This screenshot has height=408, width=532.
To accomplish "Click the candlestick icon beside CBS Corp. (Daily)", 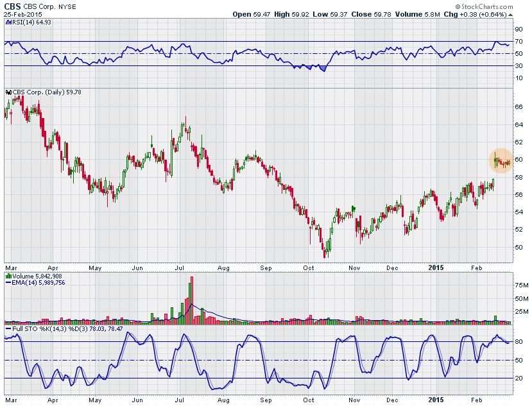I will coord(6,92).
